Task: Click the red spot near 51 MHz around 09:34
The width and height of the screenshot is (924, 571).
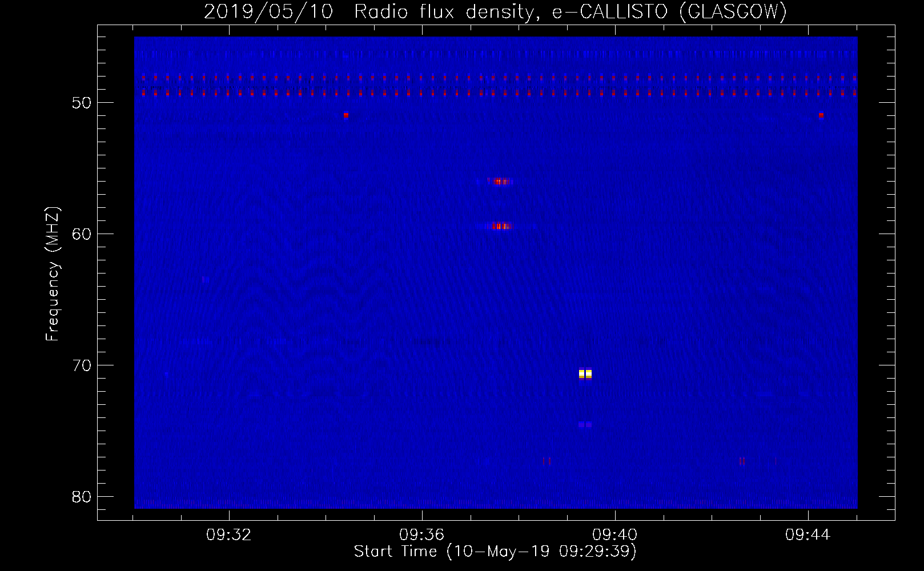Action: coord(346,115)
